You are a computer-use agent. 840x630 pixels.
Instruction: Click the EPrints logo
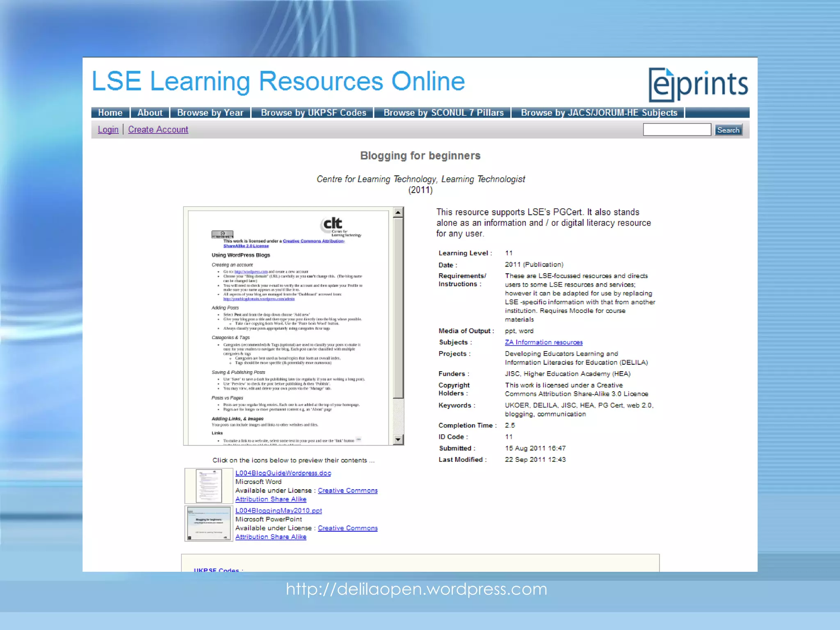point(698,85)
